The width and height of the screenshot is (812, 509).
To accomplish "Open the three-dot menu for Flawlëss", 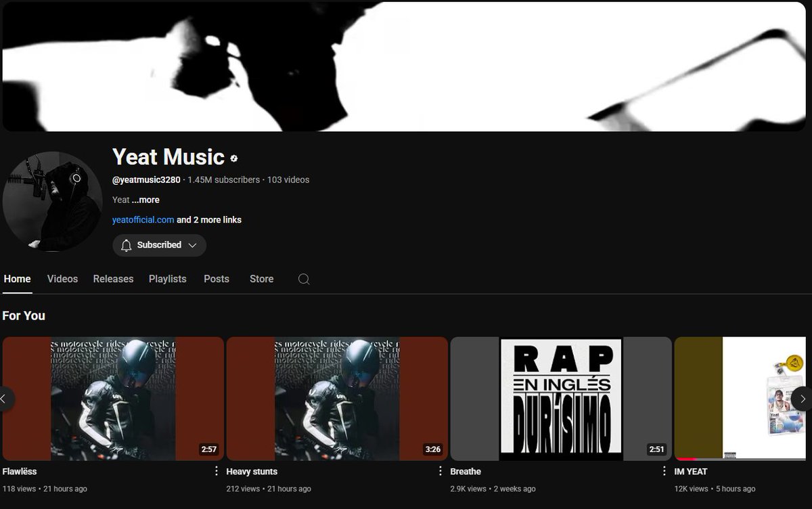I will point(217,471).
